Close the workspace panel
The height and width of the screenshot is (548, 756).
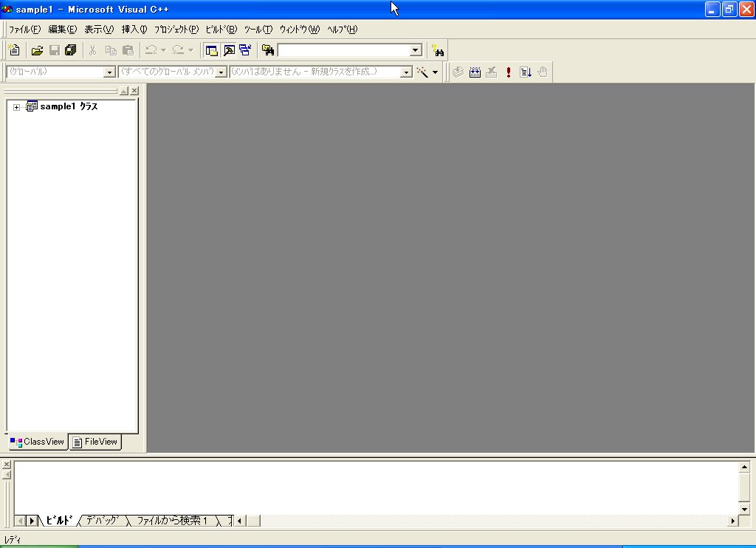pyautogui.click(x=134, y=91)
